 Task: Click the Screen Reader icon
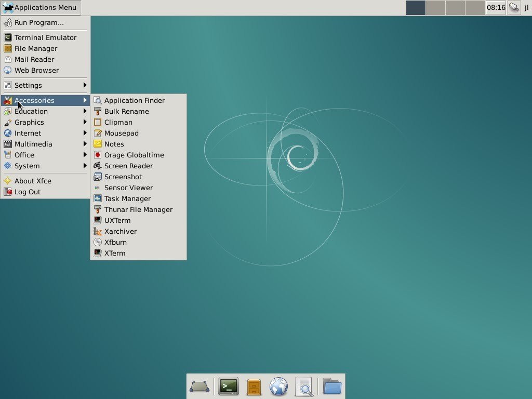(97, 166)
